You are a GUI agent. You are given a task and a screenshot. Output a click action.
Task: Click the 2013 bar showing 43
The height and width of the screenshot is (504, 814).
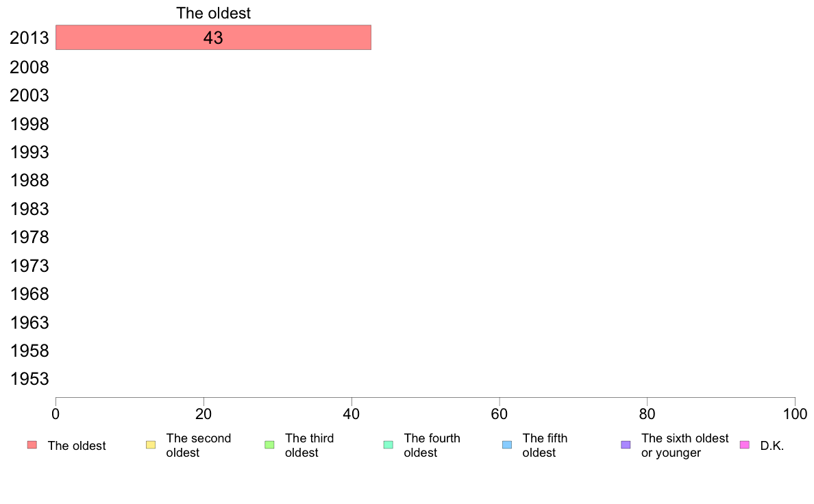(x=213, y=38)
